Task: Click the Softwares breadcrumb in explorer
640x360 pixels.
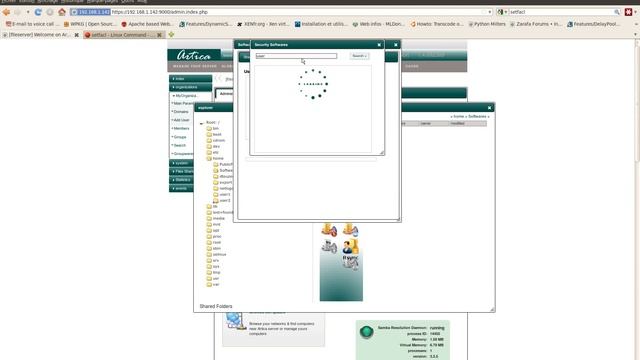Action: click(x=477, y=117)
